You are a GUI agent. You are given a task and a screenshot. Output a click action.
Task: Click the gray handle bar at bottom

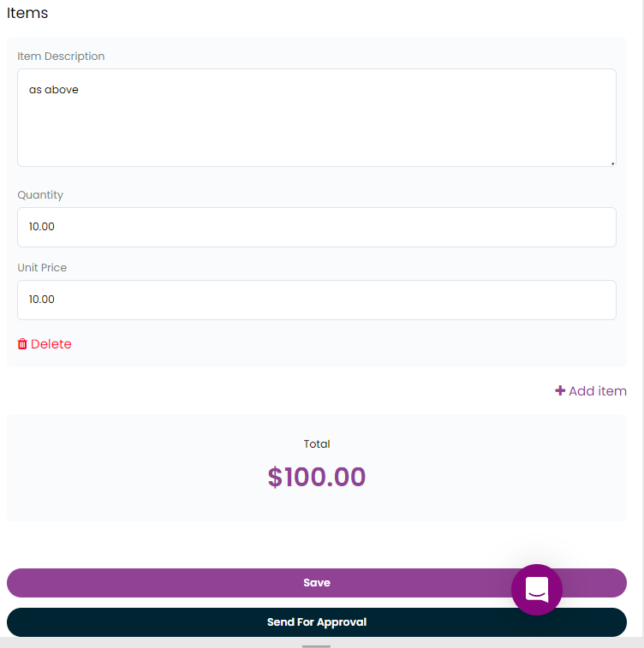pos(316,646)
